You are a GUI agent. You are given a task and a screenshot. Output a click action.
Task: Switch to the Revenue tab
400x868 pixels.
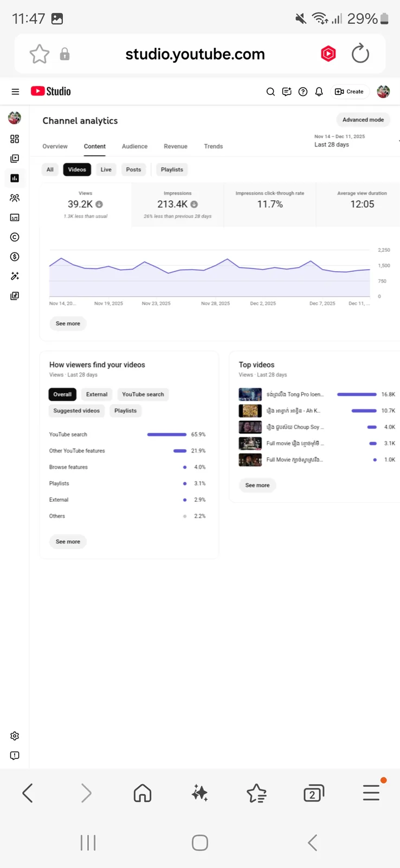click(x=176, y=146)
